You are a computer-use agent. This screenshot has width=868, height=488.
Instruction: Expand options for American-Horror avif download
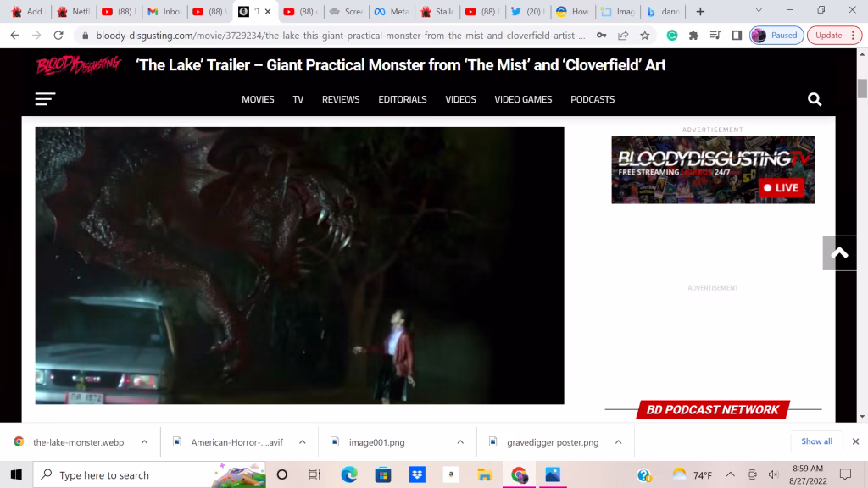[x=303, y=442]
